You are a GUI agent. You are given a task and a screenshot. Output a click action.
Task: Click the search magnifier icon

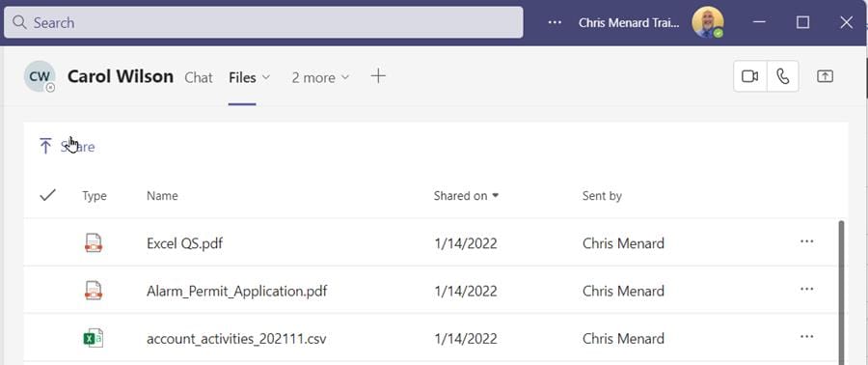click(x=19, y=23)
